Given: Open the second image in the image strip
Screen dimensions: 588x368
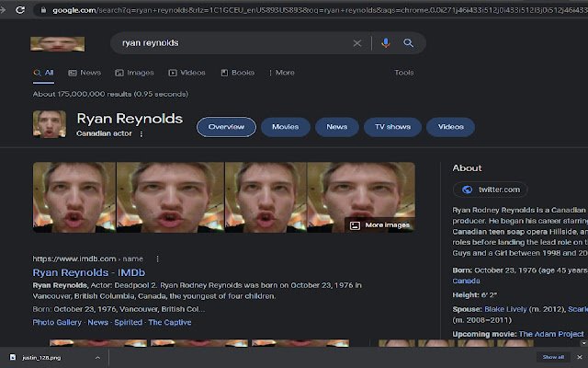Looking at the screenshot, I should (x=170, y=197).
